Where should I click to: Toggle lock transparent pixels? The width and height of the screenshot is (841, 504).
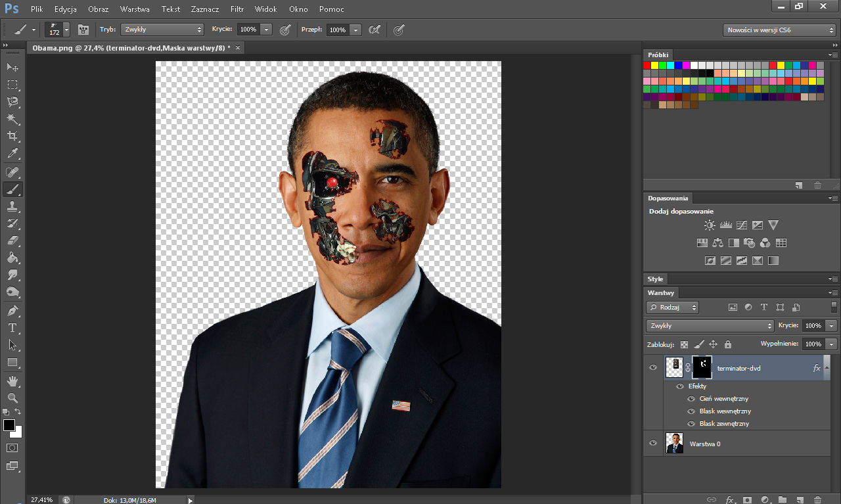click(x=684, y=344)
